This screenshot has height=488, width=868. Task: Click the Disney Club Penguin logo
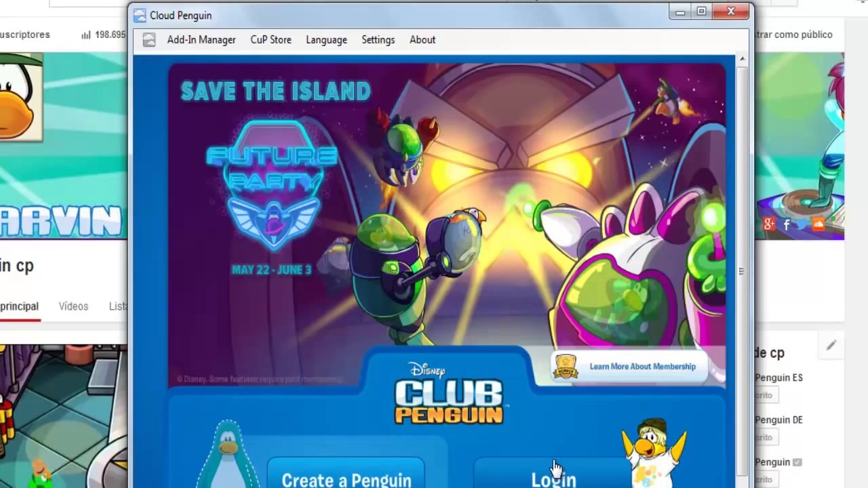[449, 394]
